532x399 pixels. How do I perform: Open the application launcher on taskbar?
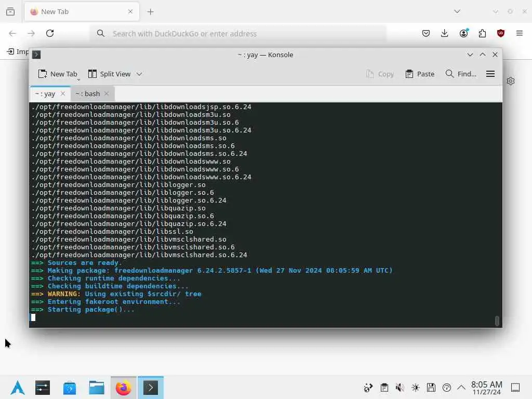18,388
